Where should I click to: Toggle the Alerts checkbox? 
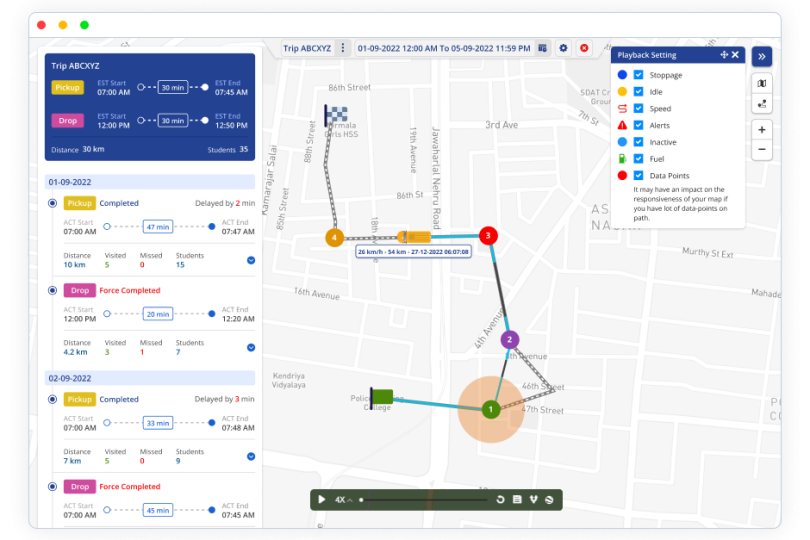pos(638,125)
